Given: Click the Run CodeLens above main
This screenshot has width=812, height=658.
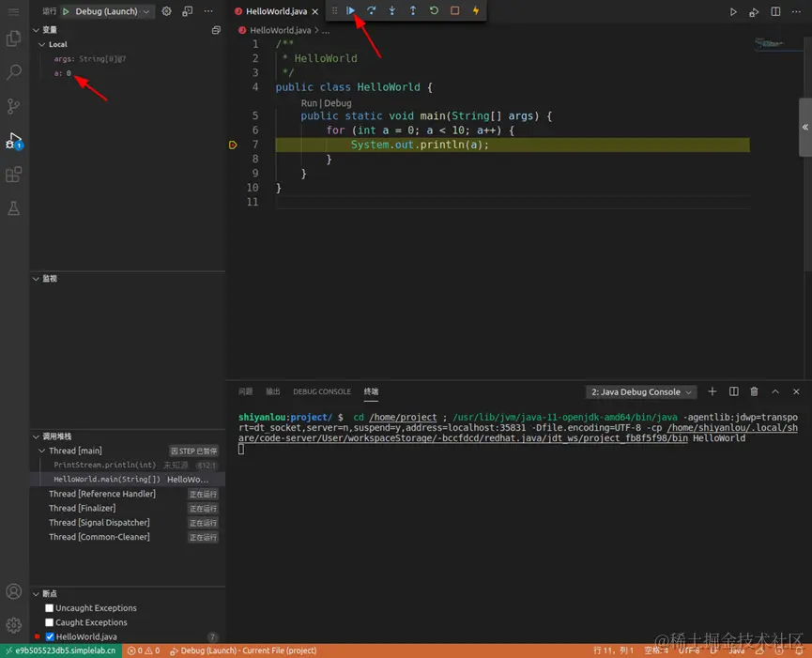Looking at the screenshot, I should click(x=309, y=103).
